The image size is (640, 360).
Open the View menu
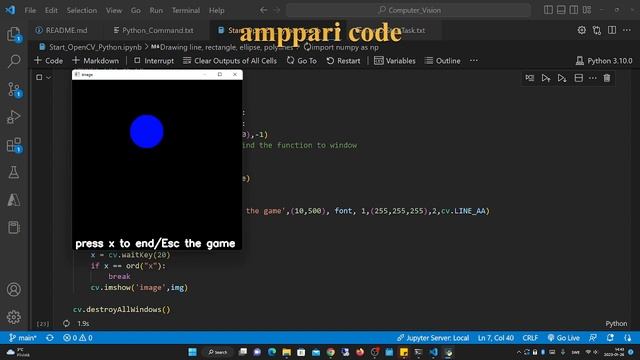pyautogui.click(x=113, y=10)
